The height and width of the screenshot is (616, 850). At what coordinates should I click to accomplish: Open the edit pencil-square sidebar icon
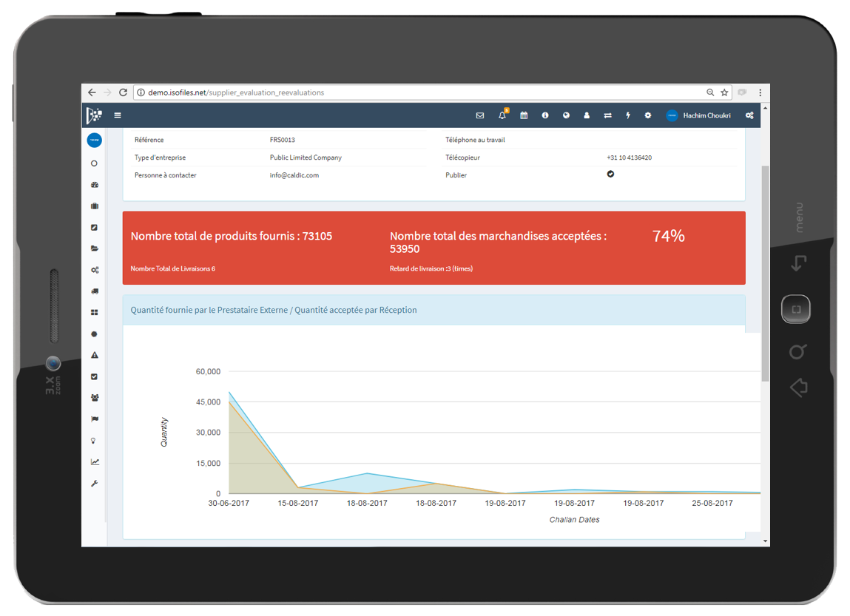pos(95,228)
